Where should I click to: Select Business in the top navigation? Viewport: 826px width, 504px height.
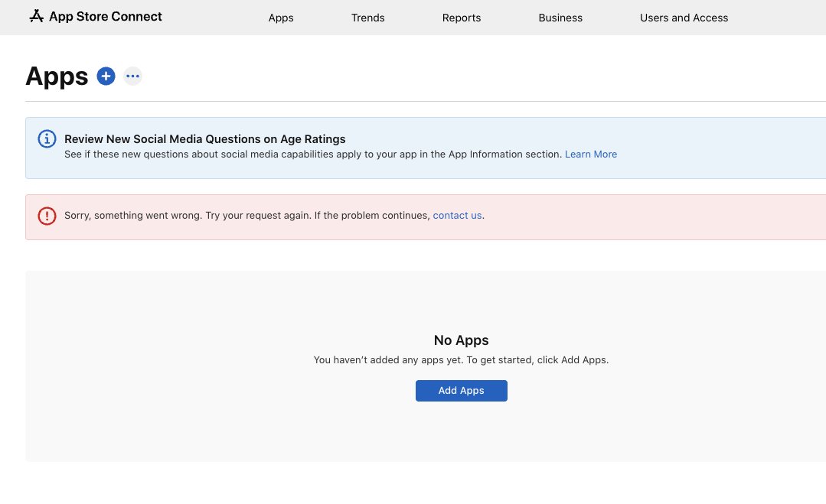560,18
